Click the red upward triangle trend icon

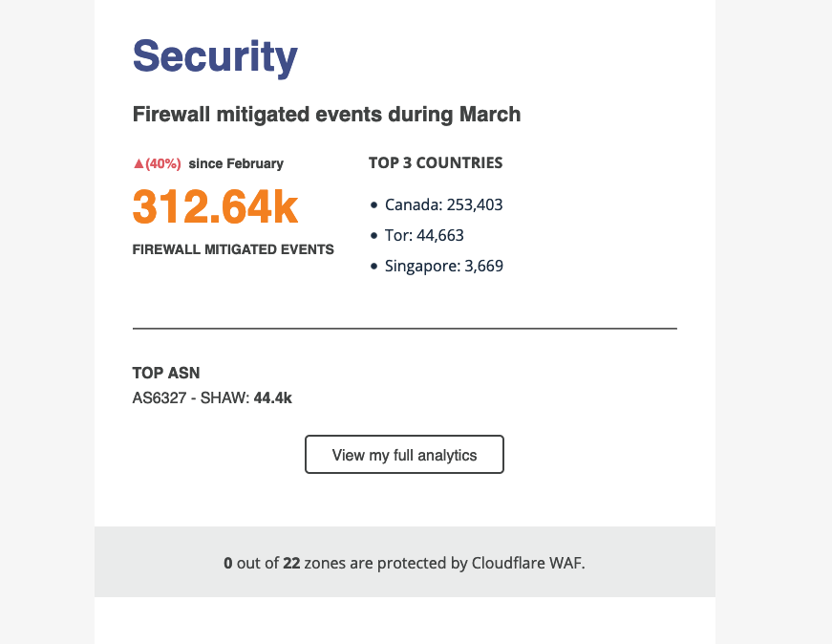[138, 163]
